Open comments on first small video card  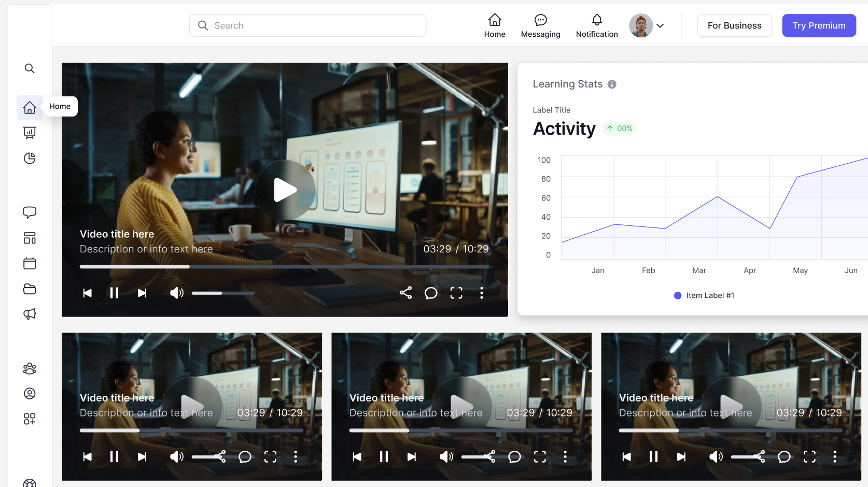tap(245, 456)
